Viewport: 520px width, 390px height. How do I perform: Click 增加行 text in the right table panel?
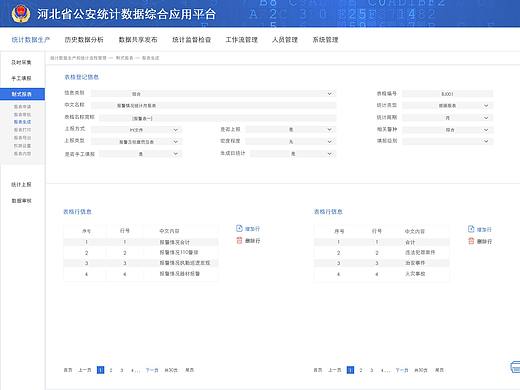(484, 230)
